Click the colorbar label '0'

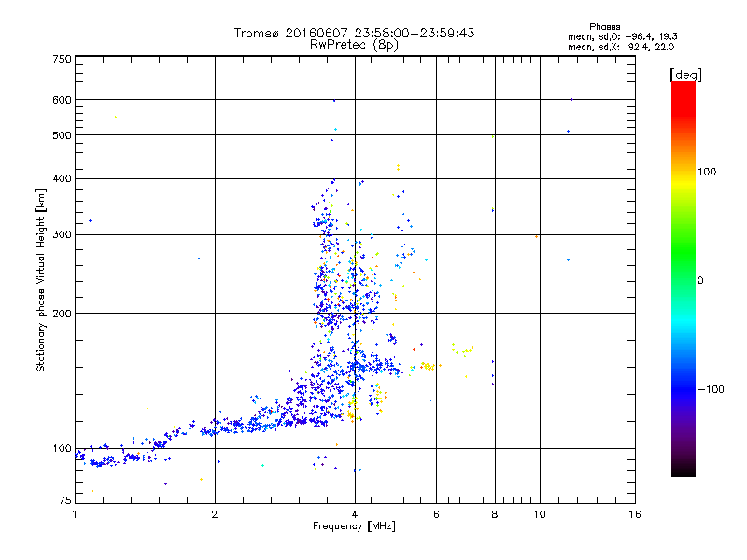coord(699,281)
